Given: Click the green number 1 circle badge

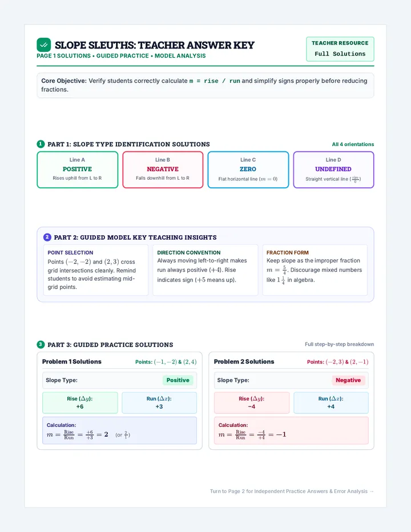Looking at the screenshot, I should pos(41,144).
